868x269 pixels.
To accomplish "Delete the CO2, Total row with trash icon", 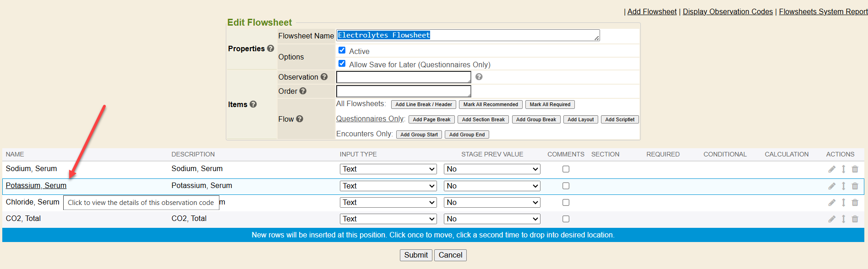I will (855, 219).
